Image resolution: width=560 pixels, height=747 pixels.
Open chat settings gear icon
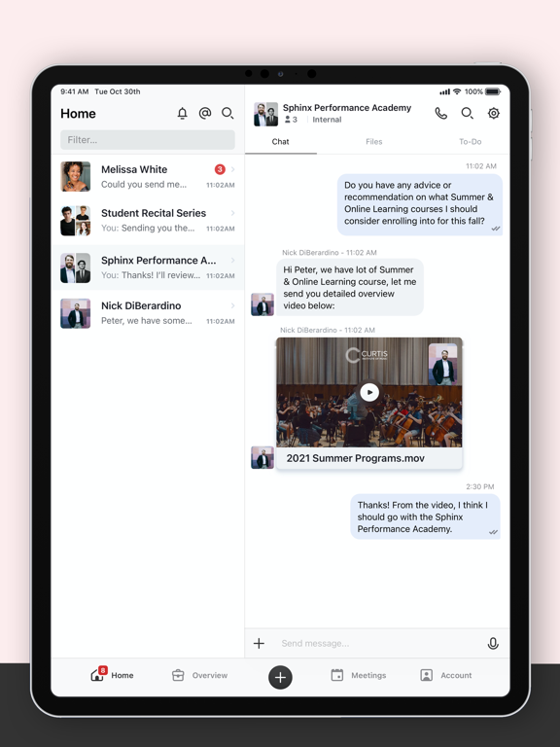494,113
